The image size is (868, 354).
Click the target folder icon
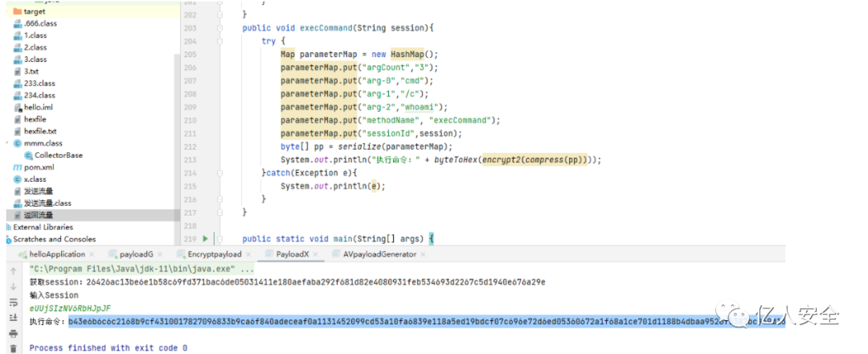click(17, 11)
